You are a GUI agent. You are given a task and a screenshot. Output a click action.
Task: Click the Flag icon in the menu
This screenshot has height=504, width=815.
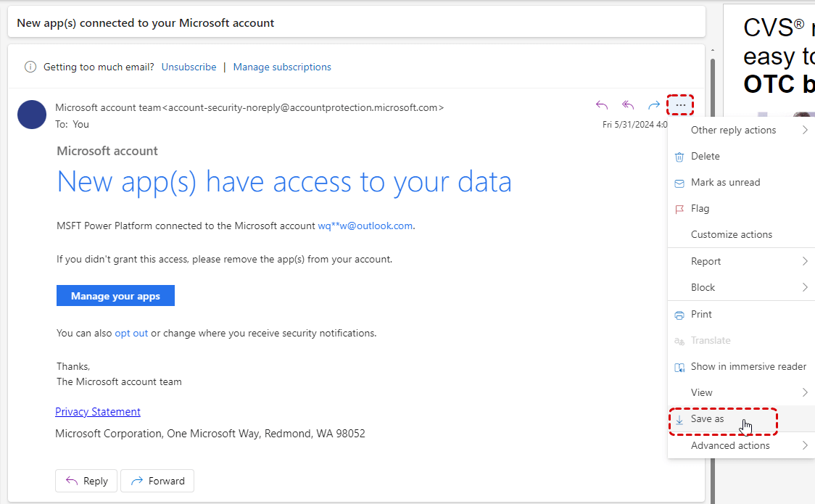coord(679,209)
